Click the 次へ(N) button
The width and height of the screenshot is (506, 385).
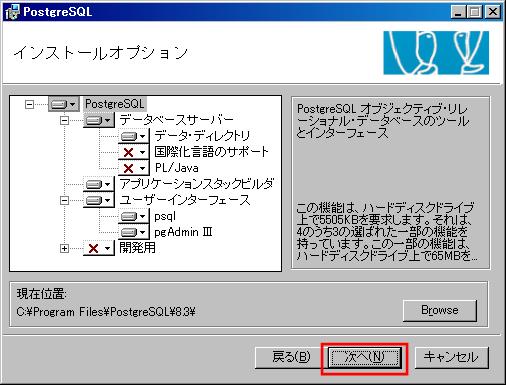pyautogui.click(x=364, y=357)
